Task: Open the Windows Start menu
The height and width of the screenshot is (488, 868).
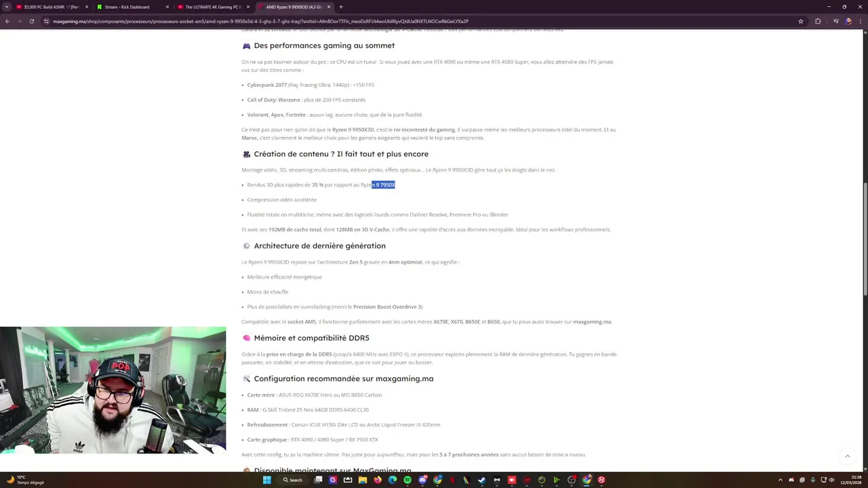Action: [x=267, y=480]
